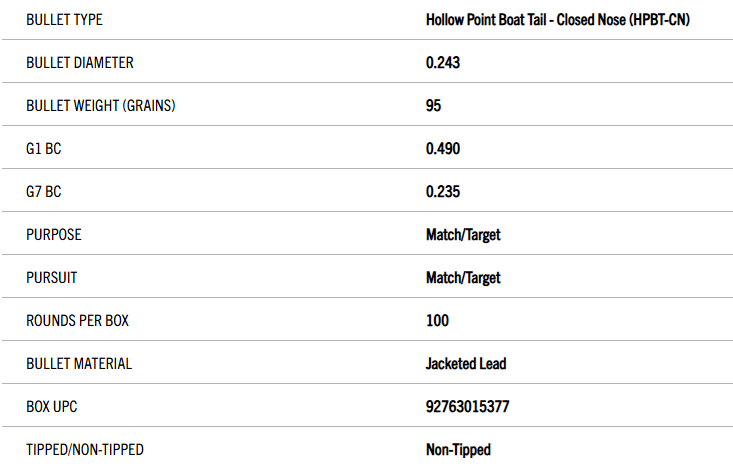
Task: Select the Non-Tipped value
Action: point(458,449)
